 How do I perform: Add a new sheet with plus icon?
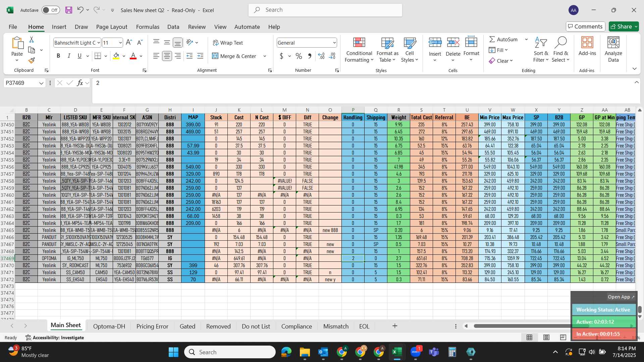pyautogui.click(x=395, y=326)
